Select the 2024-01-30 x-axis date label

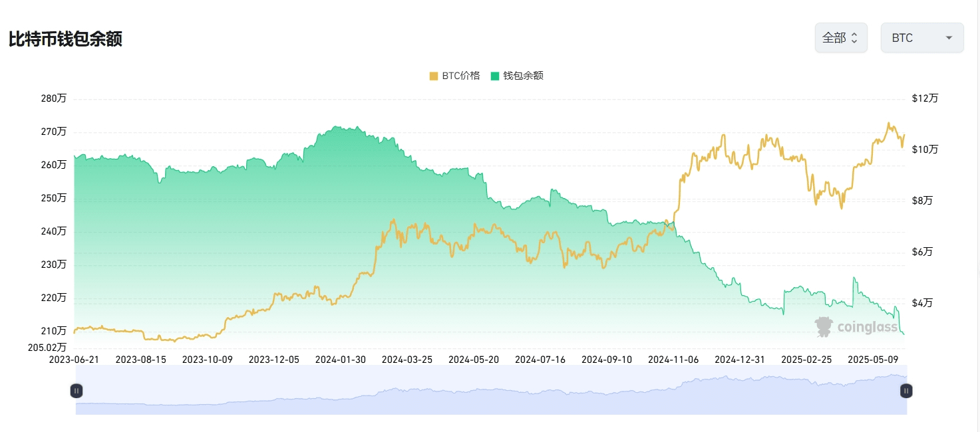point(340,359)
